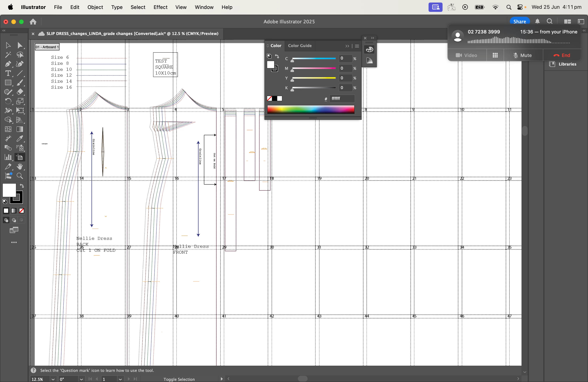Switch to the Color Guide tab
Viewport: 588px width, 382px height.
(x=300, y=46)
